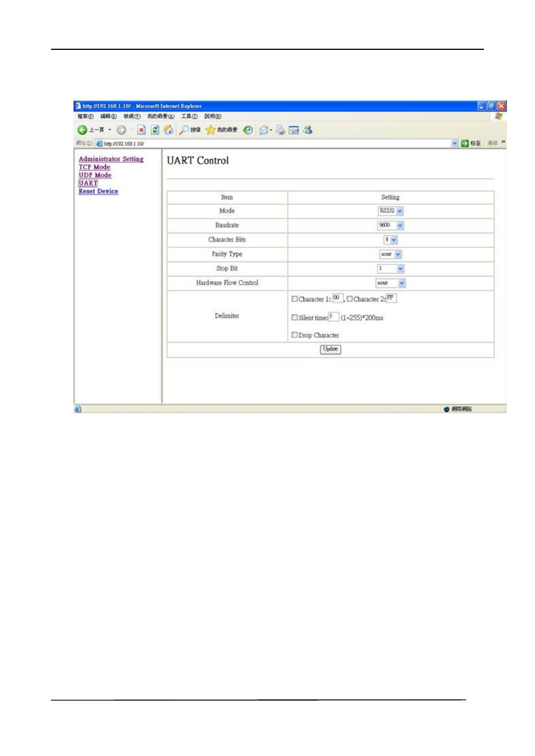Close the Internet Explorer window
535x756 pixels.
(x=501, y=106)
